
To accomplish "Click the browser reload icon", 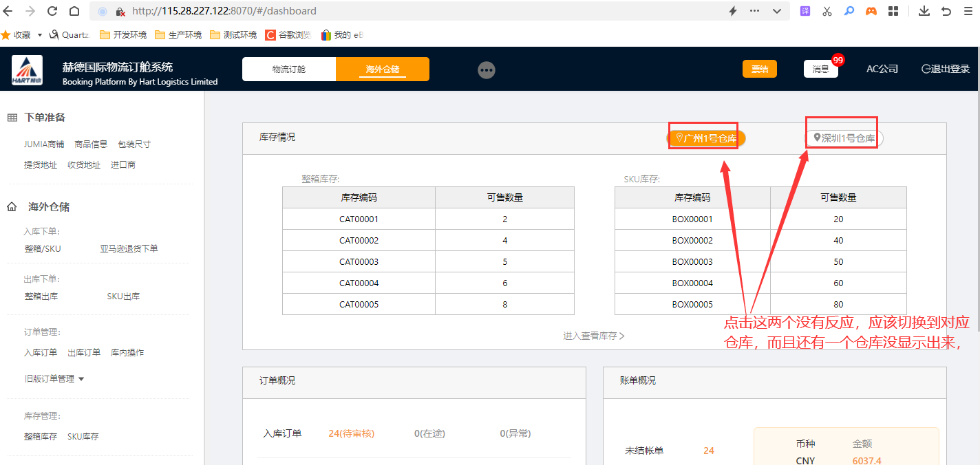I will [x=52, y=11].
